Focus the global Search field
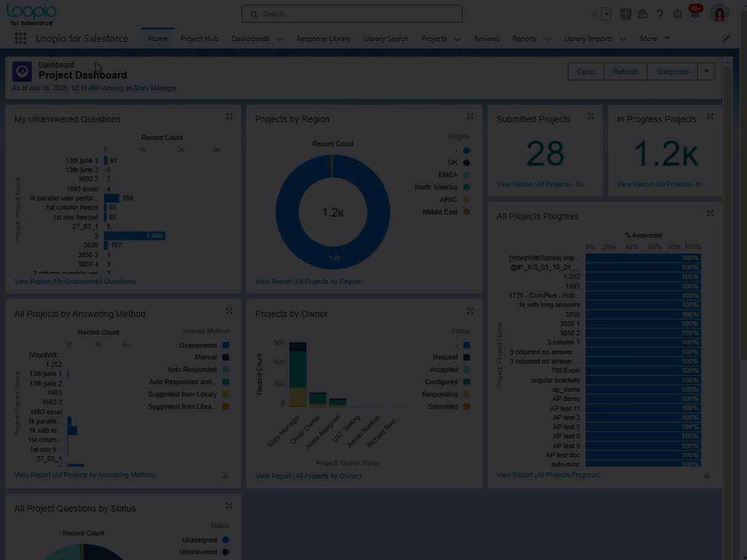This screenshot has height=560, width=747. click(x=352, y=14)
